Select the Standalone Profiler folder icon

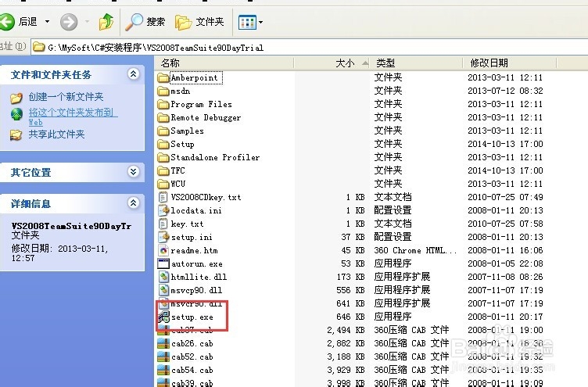pyautogui.click(x=163, y=157)
